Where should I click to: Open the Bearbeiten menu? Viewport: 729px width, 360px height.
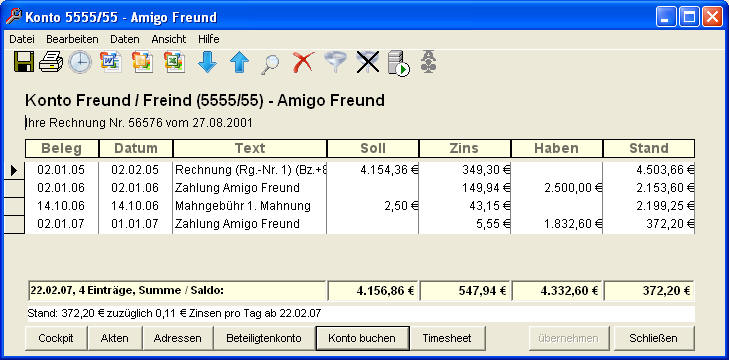pos(72,39)
